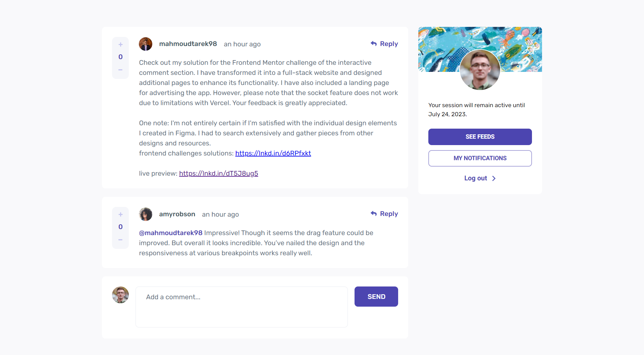The image size is (644, 355).
Task: Click the reply arrow icon on amyrobson's comment
Action: pyautogui.click(x=374, y=213)
